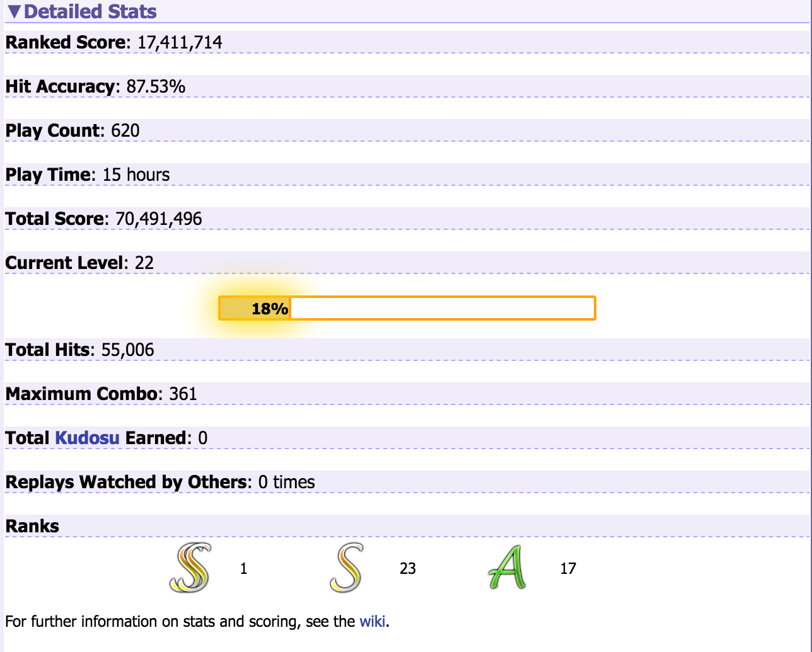Open the Kudosu link
812x652 pixels.
pos(87,438)
